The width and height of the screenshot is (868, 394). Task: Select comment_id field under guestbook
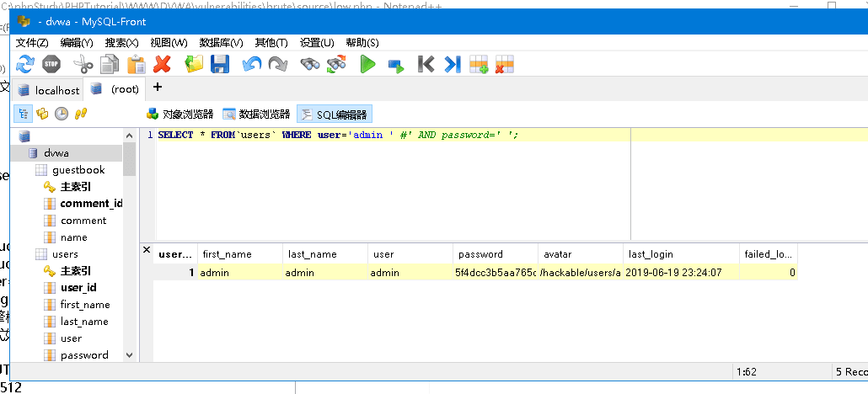point(91,204)
